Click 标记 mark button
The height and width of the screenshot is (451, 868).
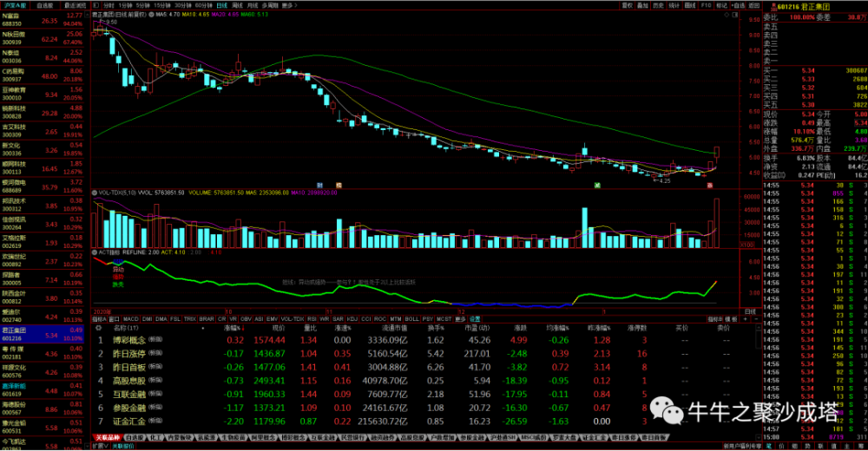tap(721, 5)
